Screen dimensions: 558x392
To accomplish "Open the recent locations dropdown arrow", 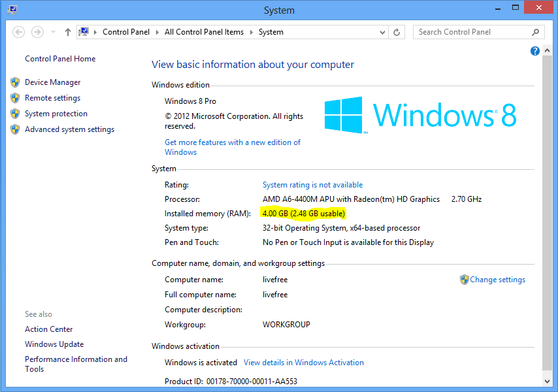I will [54, 32].
